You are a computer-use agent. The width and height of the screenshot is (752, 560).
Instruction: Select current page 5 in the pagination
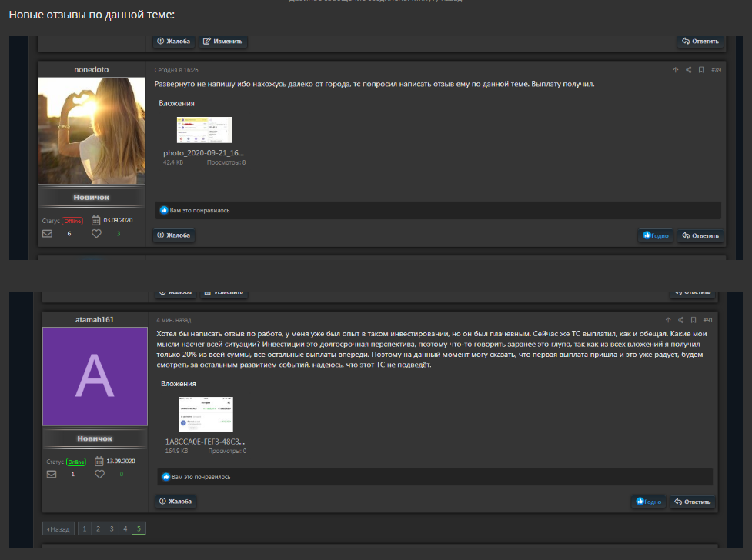pyautogui.click(x=139, y=528)
